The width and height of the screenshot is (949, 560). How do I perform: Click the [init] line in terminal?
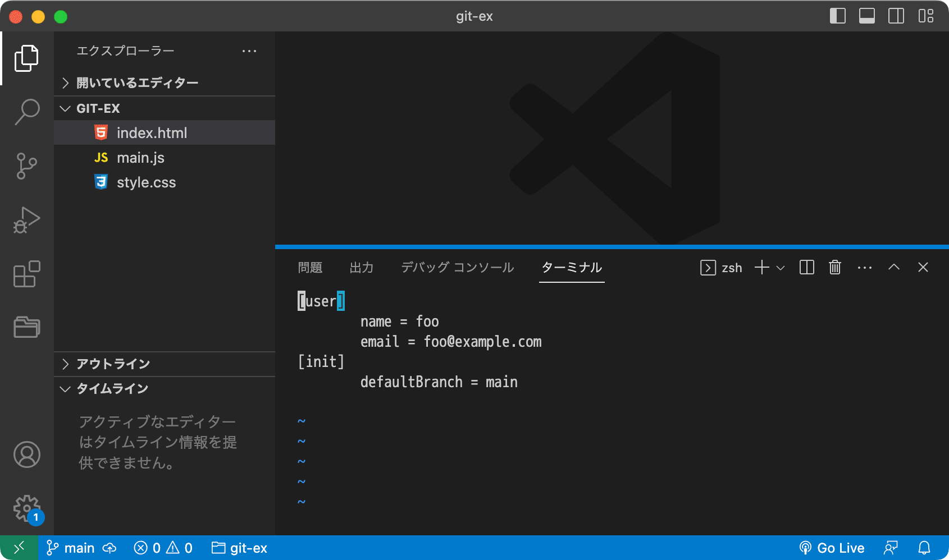321,362
